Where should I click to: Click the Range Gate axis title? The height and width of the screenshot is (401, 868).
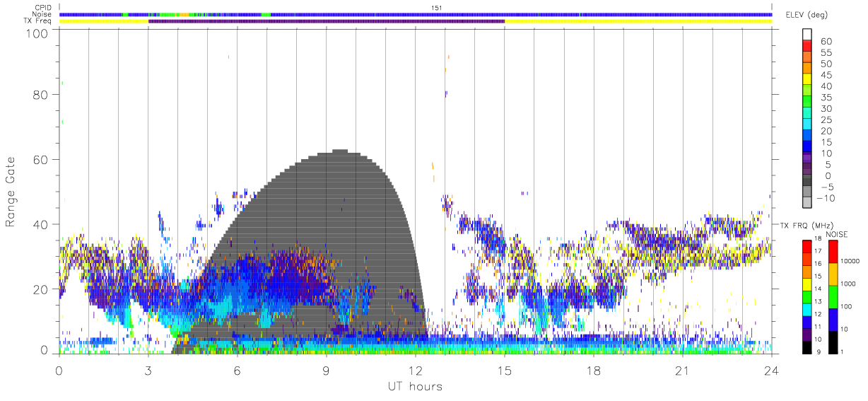click(x=11, y=193)
